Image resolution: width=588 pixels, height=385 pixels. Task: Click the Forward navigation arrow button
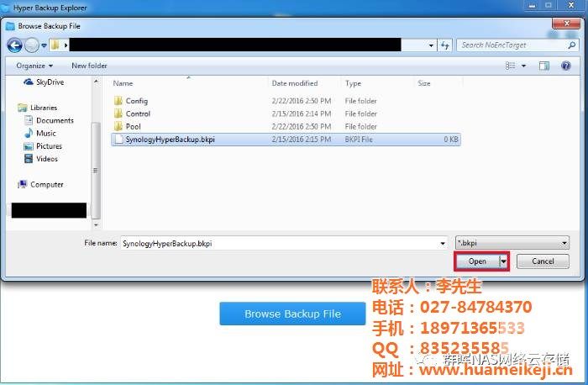pyautogui.click(x=32, y=45)
